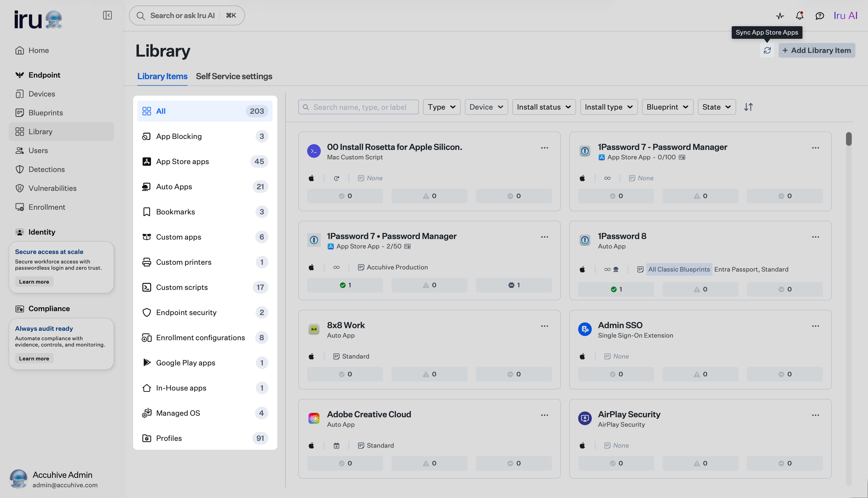Click Sync App Store Apps refresh icon
Image resolution: width=868 pixels, height=498 pixels.
pyautogui.click(x=767, y=50)
